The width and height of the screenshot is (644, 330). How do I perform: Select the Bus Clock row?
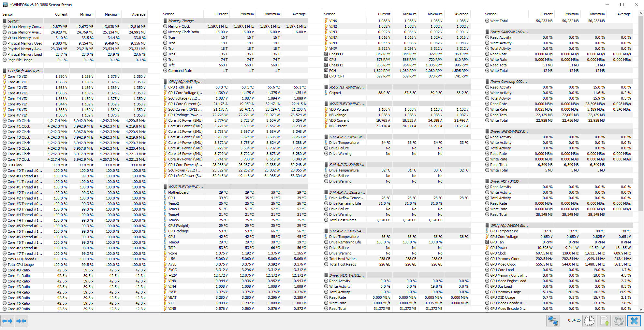(74, 165)
